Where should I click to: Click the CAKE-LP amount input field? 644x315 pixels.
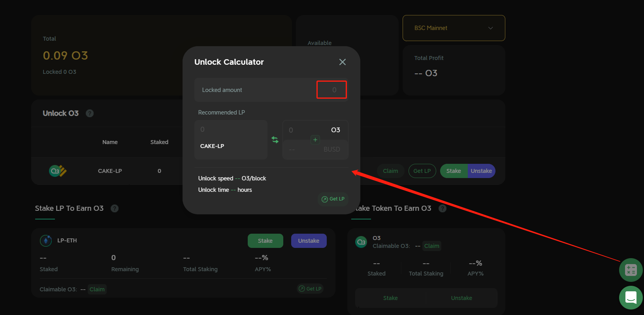tap(231, 130)
